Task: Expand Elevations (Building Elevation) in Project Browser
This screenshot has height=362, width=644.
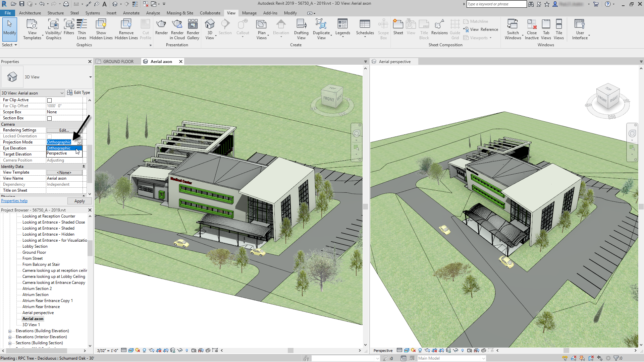Action: point(10,331)
